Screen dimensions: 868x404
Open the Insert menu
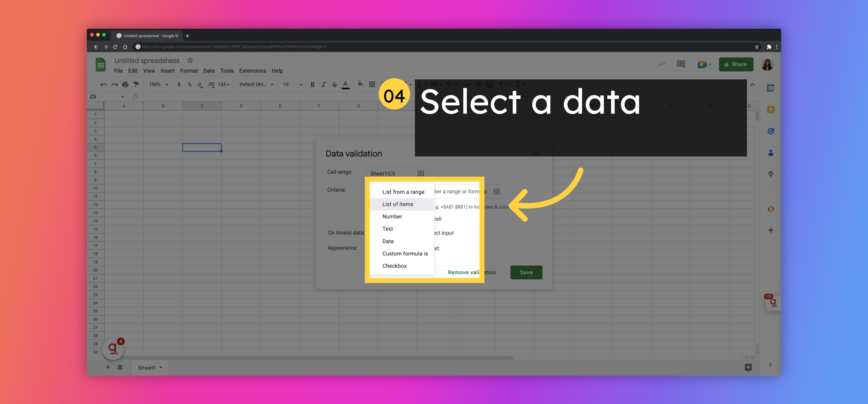point(168,71)
